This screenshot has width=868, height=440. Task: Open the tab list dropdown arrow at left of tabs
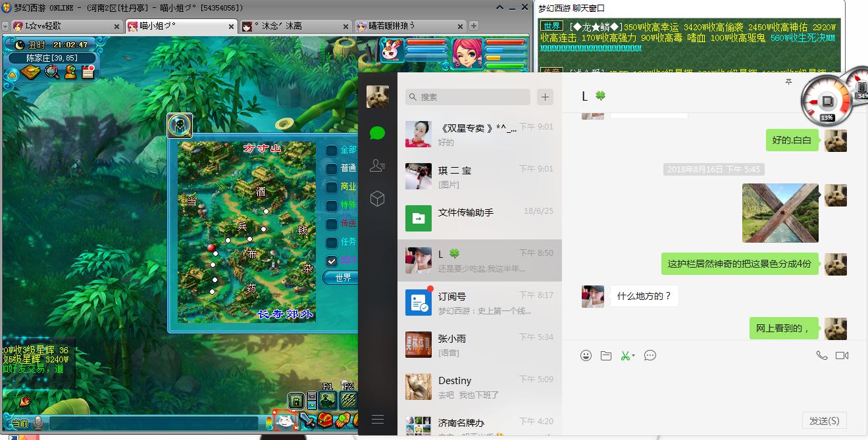(5, 26)
